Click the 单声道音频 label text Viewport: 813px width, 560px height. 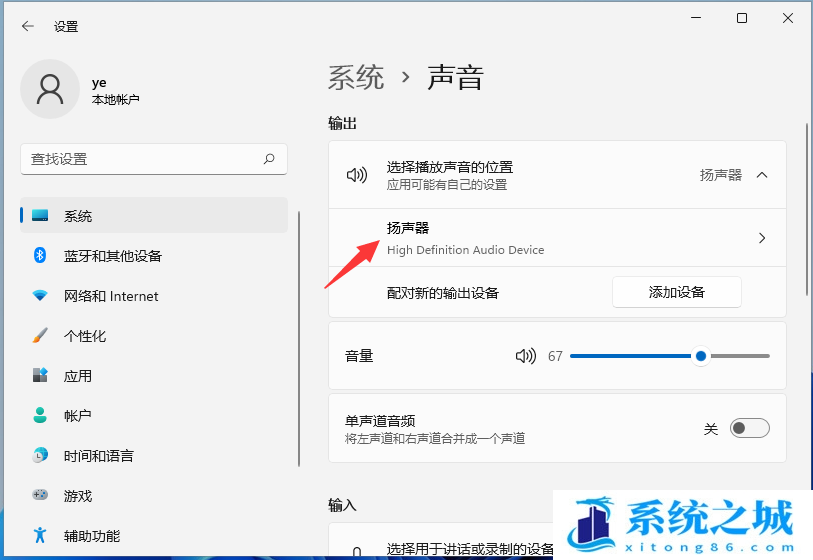coord(381,421)
